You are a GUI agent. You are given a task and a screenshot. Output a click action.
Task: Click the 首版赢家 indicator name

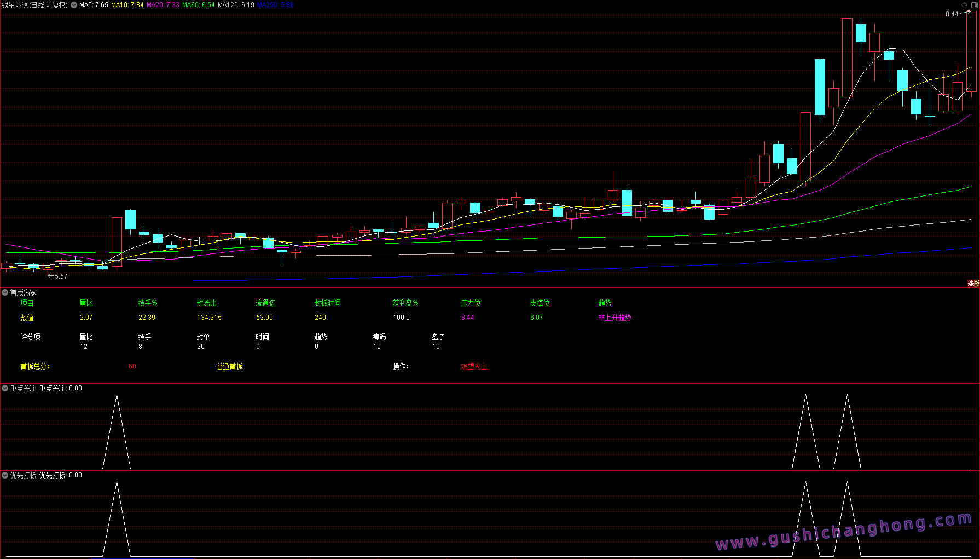pyautogui.click(x=23, y=293)
